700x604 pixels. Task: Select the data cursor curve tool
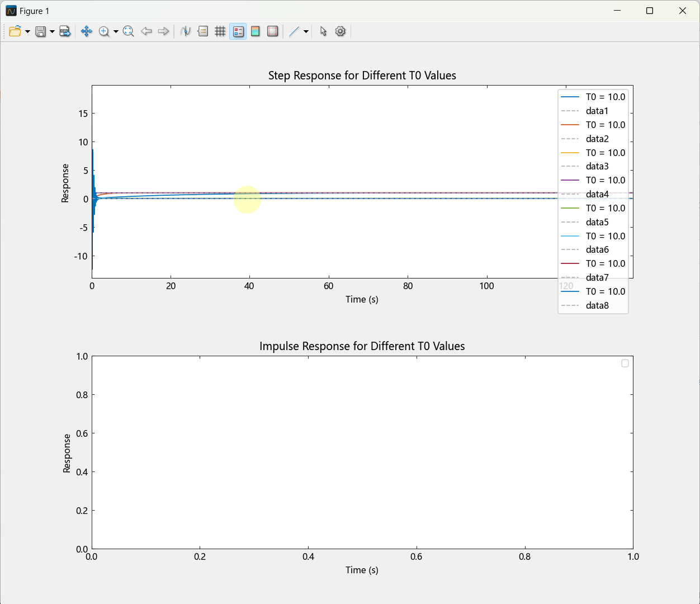(x=186, y=31)
